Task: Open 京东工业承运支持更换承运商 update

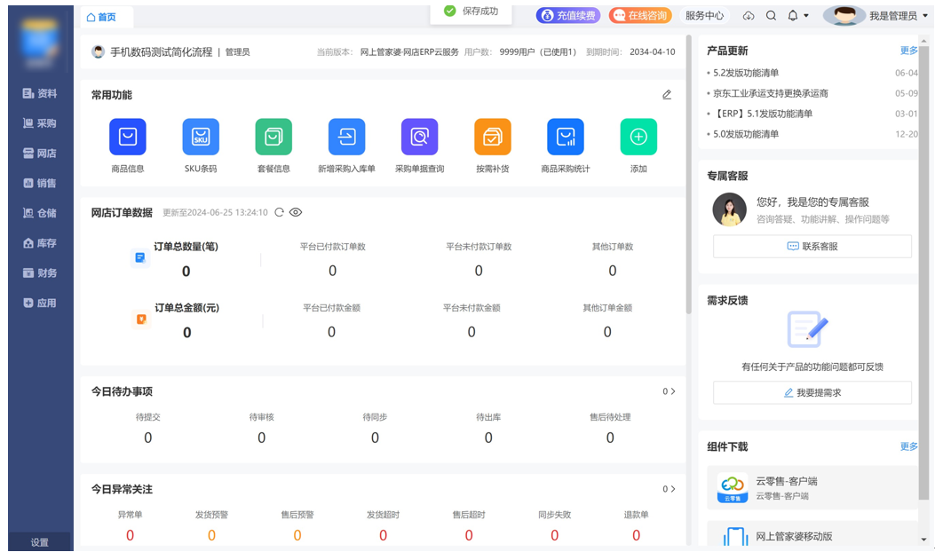Action: 771,93
